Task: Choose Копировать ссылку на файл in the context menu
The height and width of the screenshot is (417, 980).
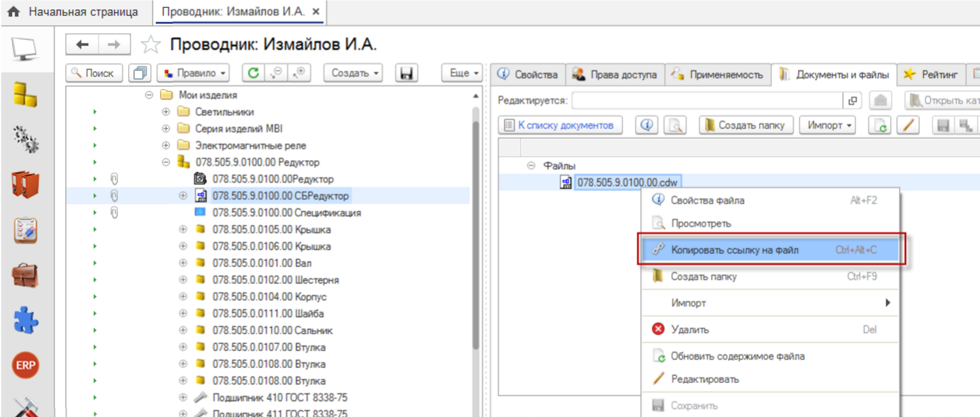Action: pos(734,250)
